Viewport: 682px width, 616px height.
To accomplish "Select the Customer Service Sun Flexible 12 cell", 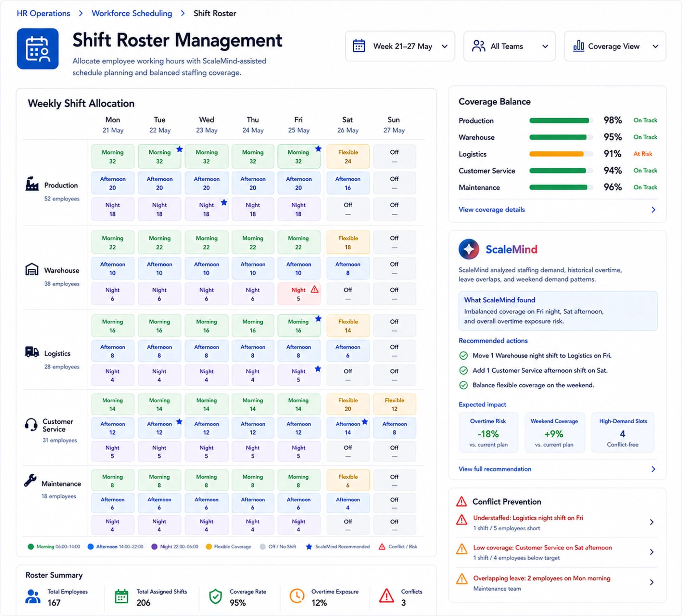I will (x=395, y=404).
